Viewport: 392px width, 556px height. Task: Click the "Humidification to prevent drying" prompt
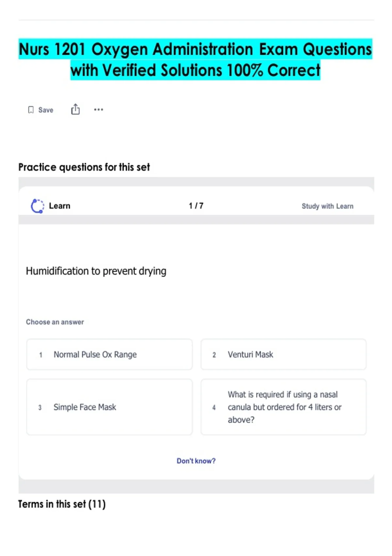click(x=96, y=271)
